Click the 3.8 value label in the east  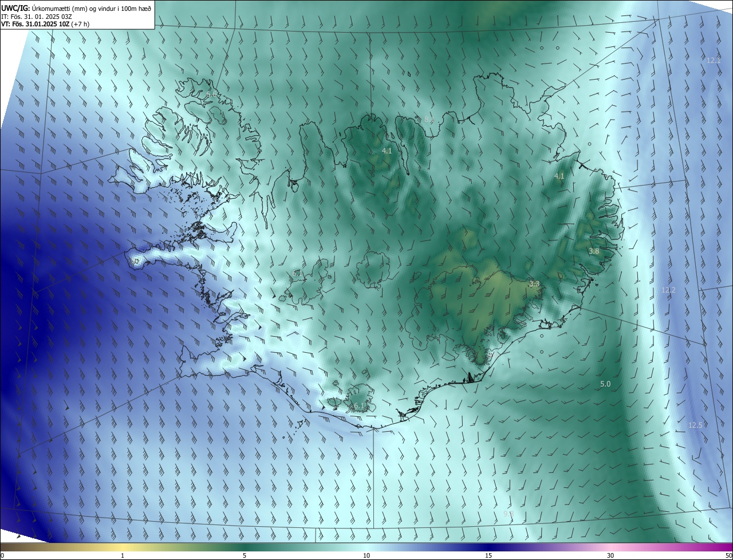[x=594, y=251]
